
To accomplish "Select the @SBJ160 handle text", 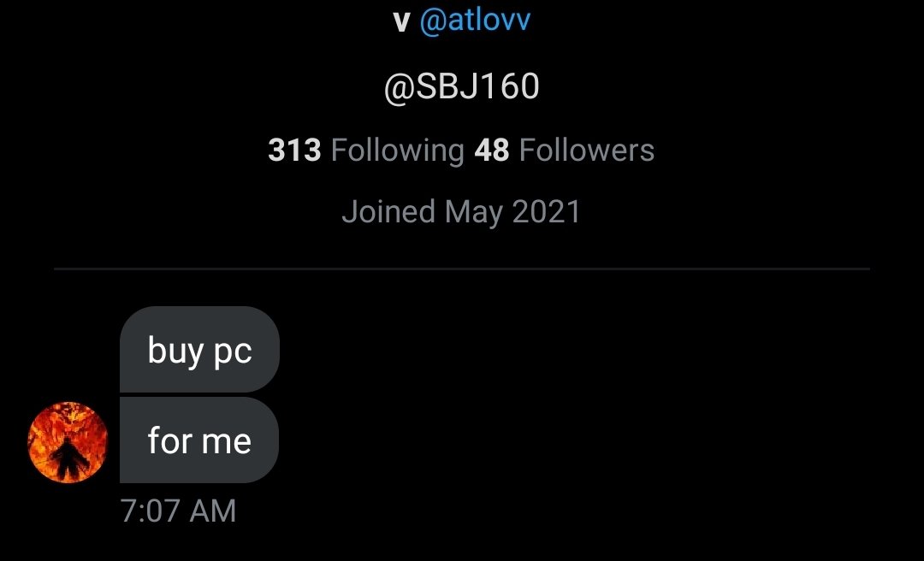I will [461, 86].
